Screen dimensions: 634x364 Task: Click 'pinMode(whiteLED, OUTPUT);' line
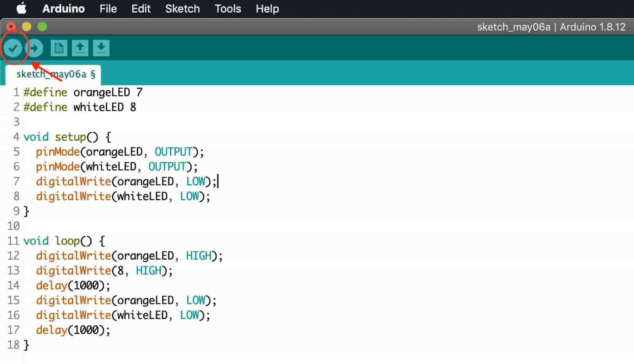(117, 167)
